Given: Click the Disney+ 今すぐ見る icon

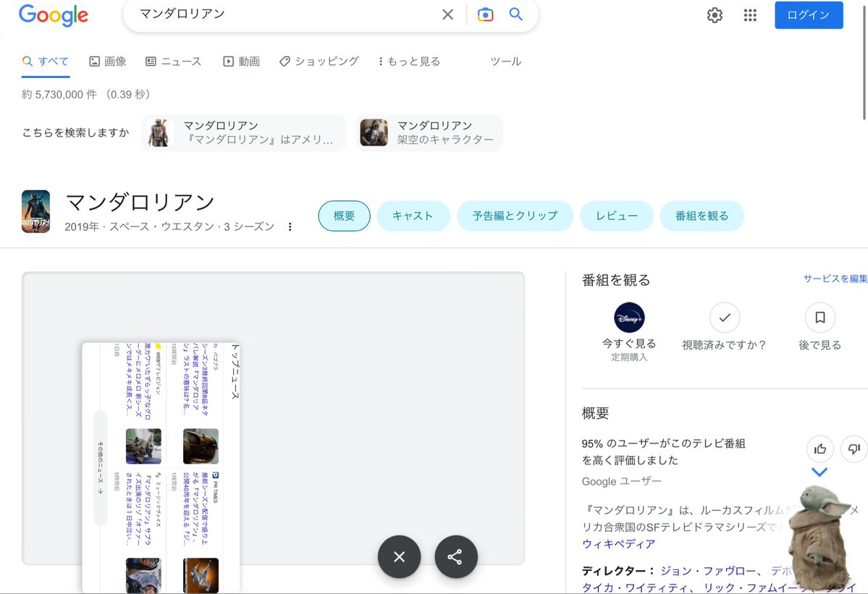Looking at the screenshot, I should (629, 318).
